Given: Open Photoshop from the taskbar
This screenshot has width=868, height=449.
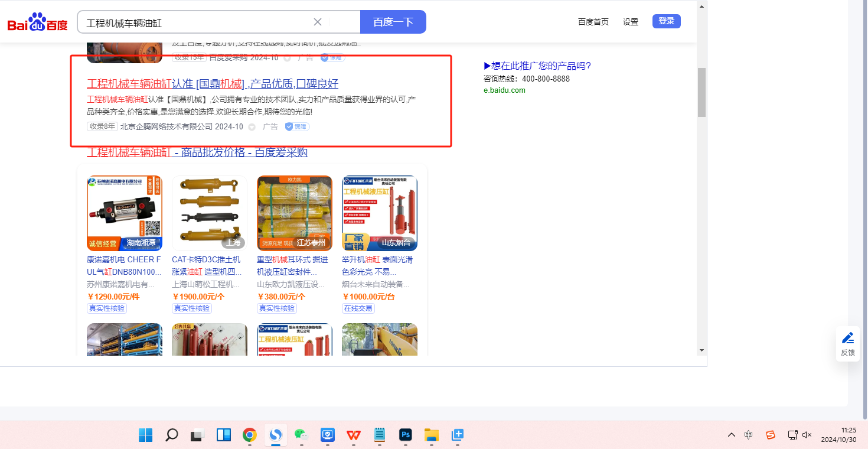Looking at the screenshot, I should [405, 435].
